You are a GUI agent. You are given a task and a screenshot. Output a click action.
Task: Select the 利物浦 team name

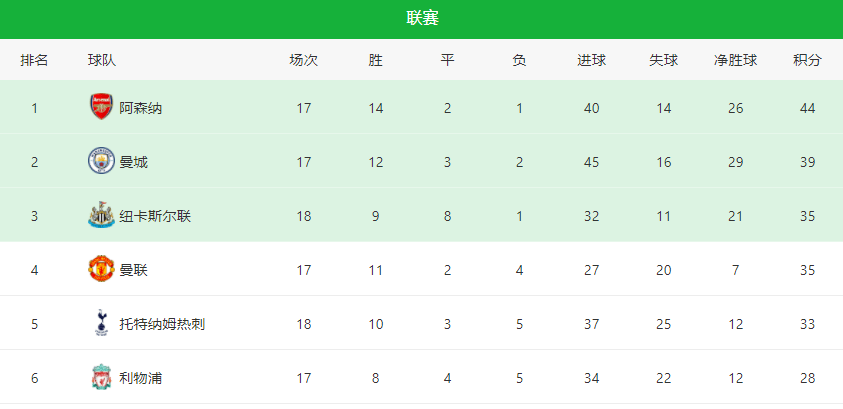tap(141, 378)
